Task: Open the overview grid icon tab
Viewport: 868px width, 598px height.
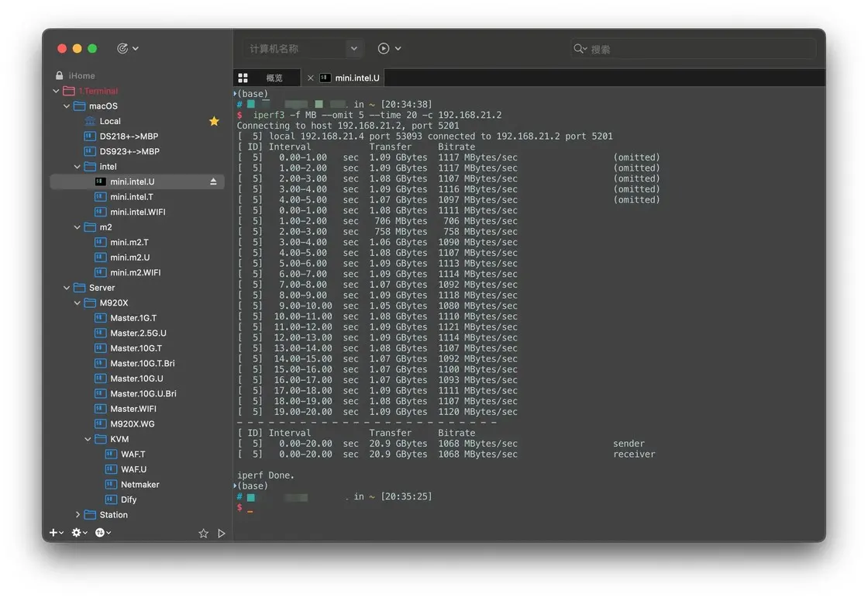Action: coord(243,78)
